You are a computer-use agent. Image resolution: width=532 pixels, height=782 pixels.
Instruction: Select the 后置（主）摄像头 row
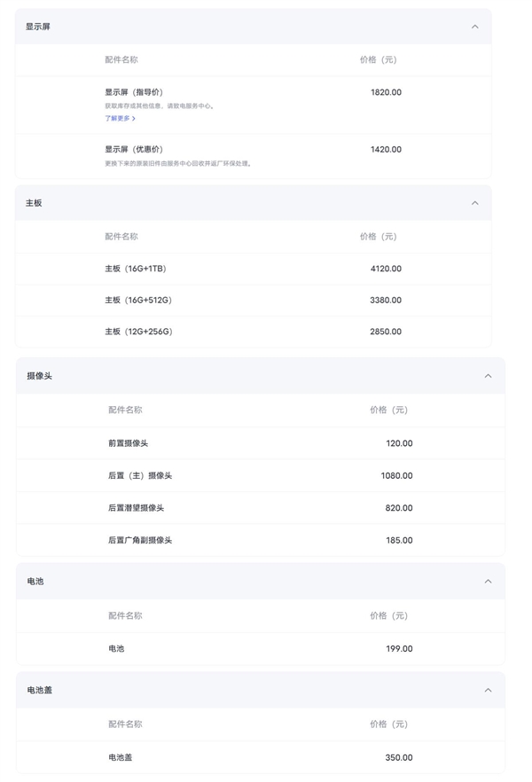[266, 475]
